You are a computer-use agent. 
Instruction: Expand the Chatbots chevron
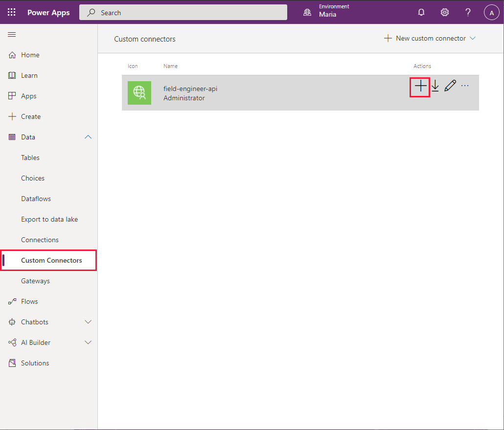pyautogui.click(x=88, y=322)
